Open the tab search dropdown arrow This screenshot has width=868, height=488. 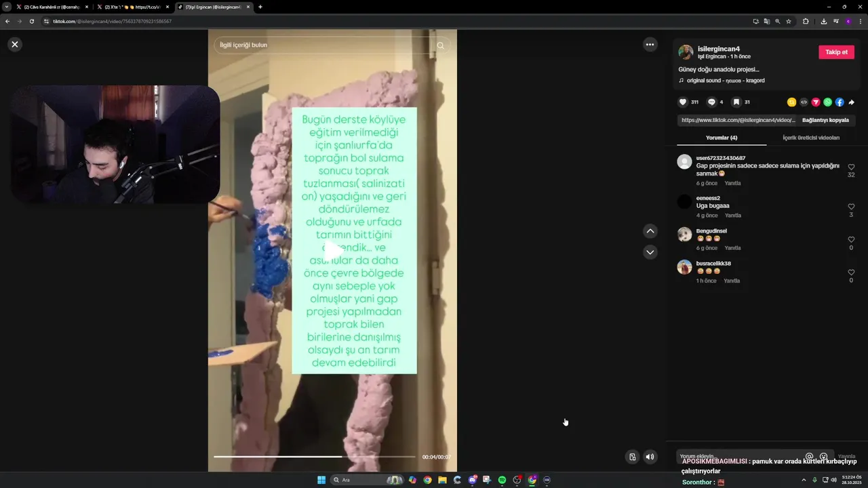[7, 7]
